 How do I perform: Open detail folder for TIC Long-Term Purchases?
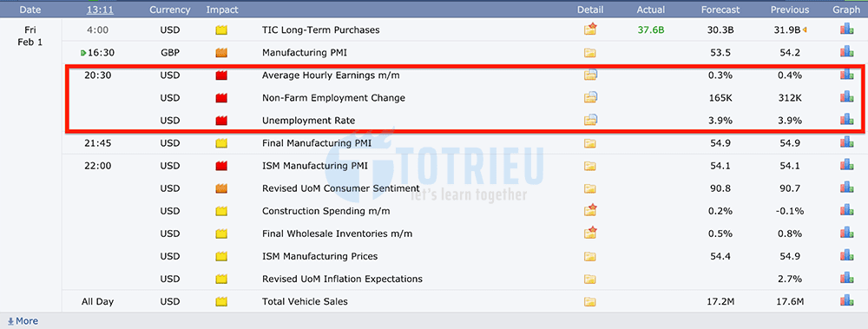pyautogui.click(x=590, y=30)
